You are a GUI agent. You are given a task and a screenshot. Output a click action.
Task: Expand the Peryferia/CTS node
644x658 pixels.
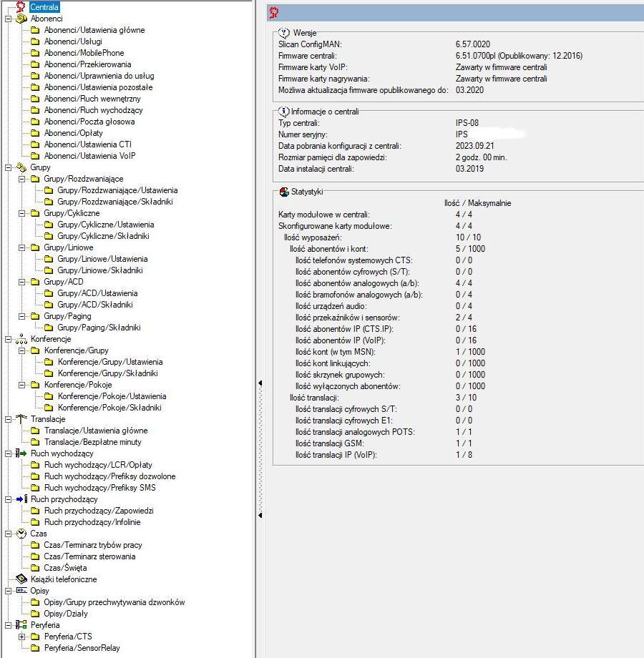coord(22,637)
